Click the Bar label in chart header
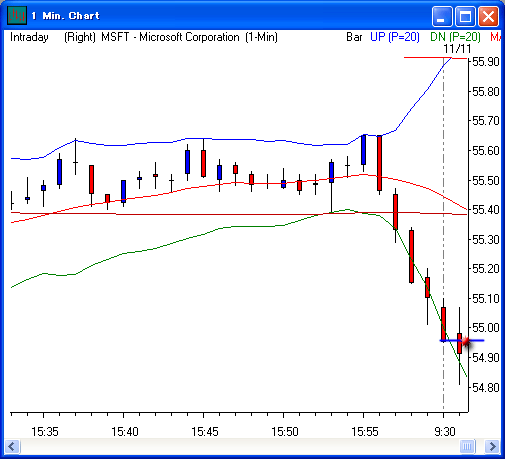The height and width of the screenshot is (459, 505). (x=354, y=37)
